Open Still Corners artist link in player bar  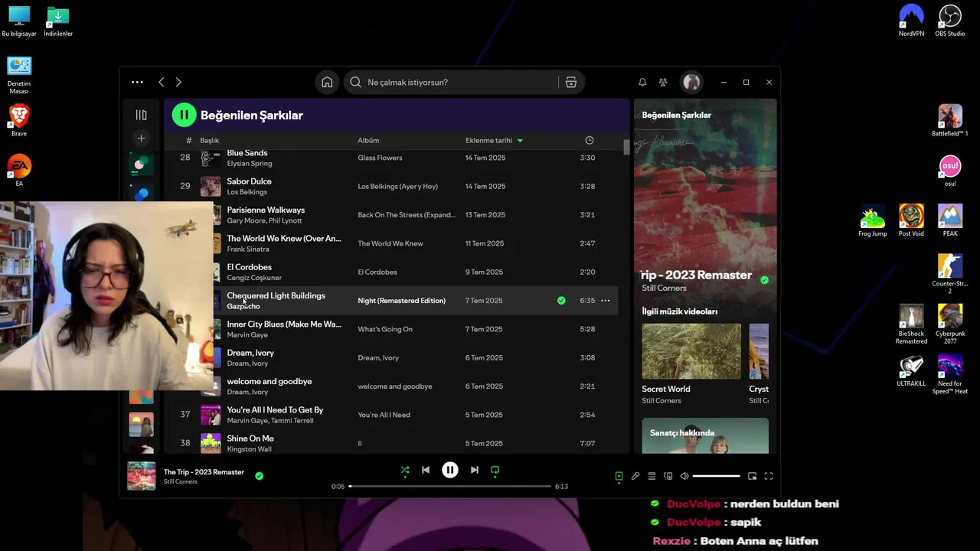tap(181, 481)
